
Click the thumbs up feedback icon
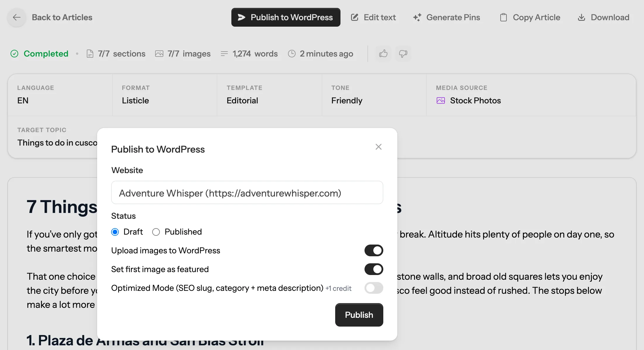pyautogui.click(x=383, y=54)
